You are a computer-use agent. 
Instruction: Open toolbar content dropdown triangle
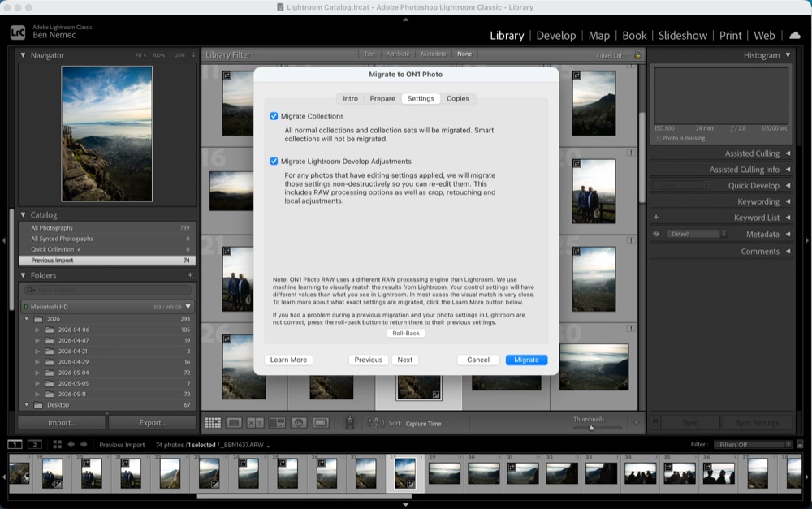pyautogui.click(x=637, y=423)
